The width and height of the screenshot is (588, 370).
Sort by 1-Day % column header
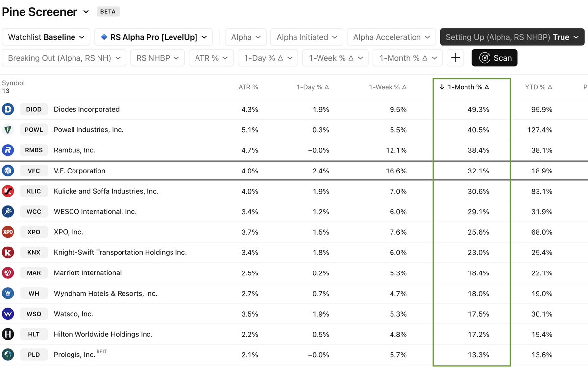tap(313, 87)
